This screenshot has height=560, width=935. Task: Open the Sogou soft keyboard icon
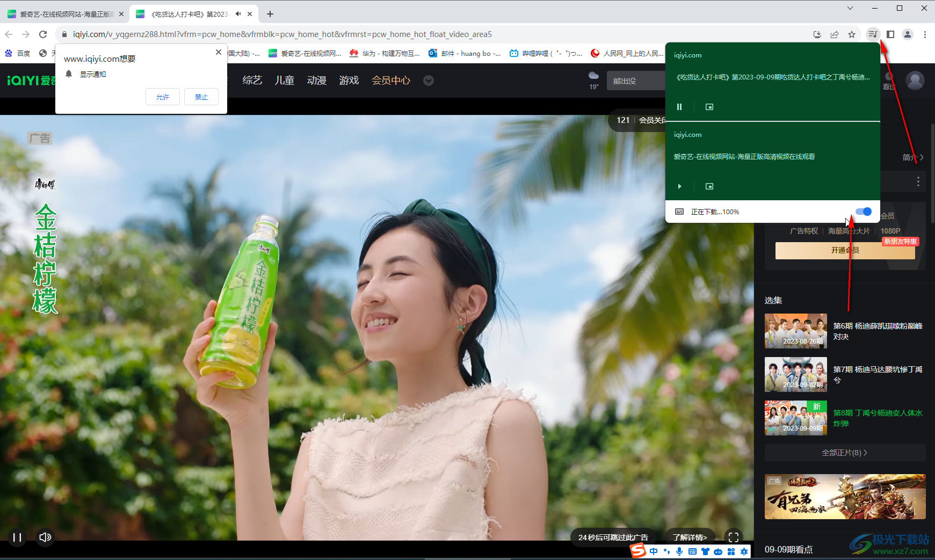pyautogui.click(x=692, y=551)
